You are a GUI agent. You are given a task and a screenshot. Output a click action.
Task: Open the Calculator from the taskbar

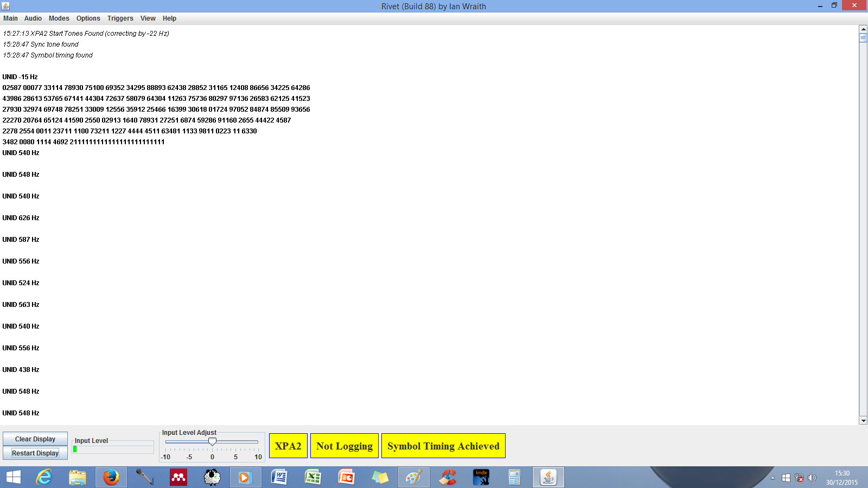[x=514, y=477]
